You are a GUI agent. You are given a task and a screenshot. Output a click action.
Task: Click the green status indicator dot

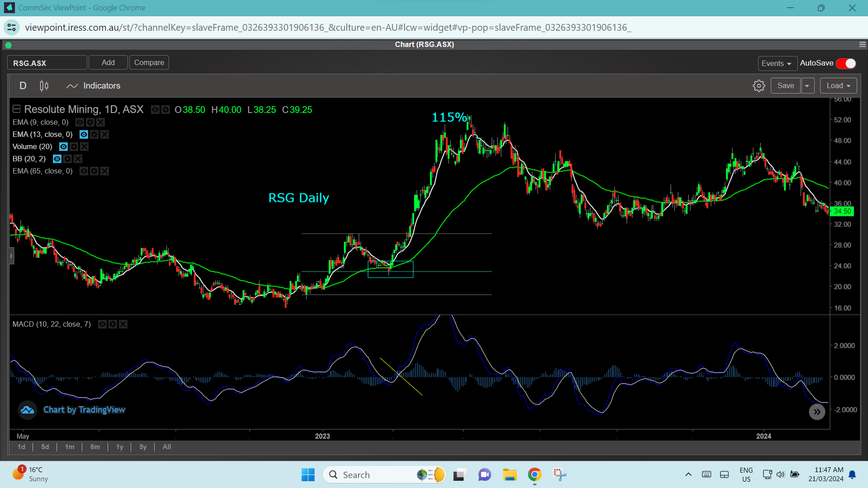click(8, 45)
